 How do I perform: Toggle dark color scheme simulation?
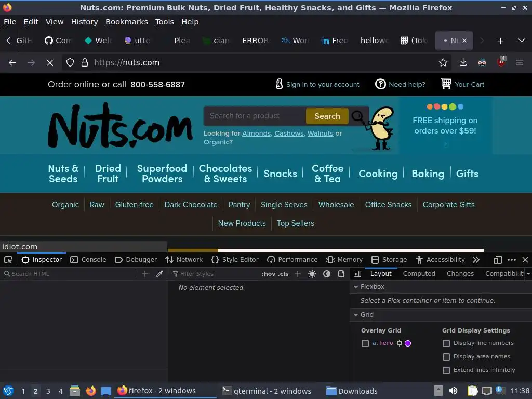click(327, 274)
